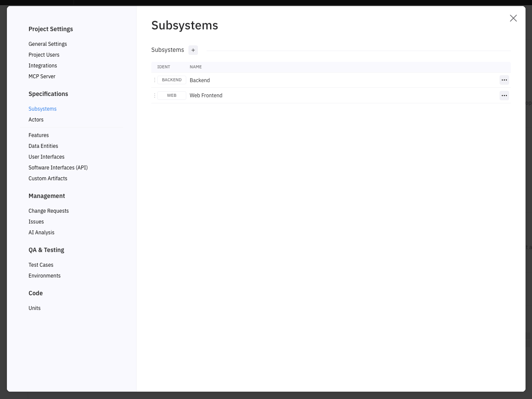This screenshot has width=532, height=399.
Task: Open General Settings in sidebar
Action: (48, 44)
